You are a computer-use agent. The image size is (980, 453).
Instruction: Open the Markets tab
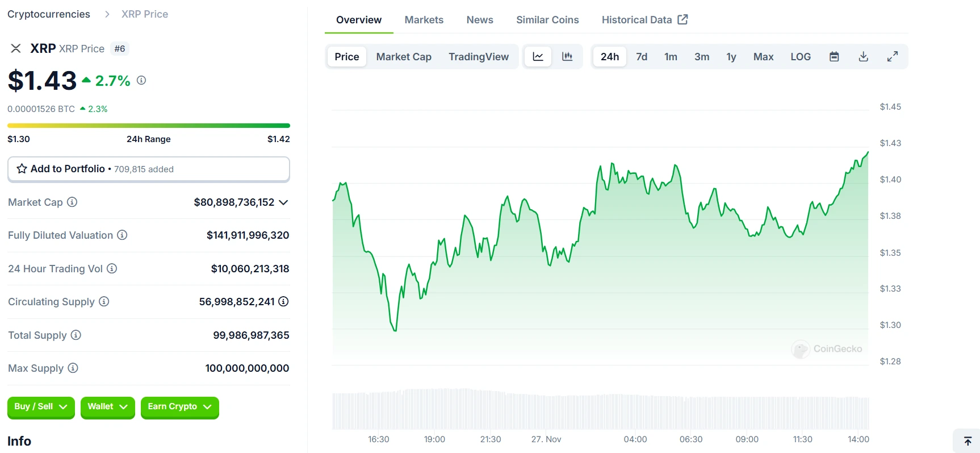click(x=424, y=20)
